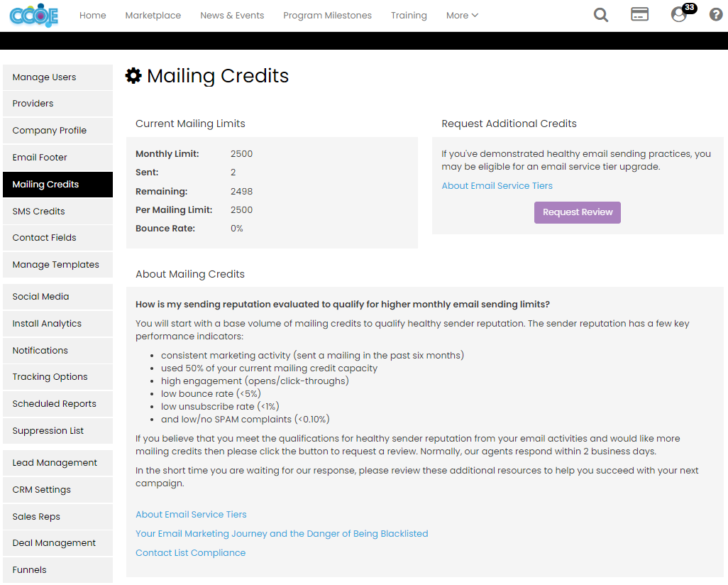Screen dimensions: 728x585
Task: Open the Training section from top navigation
Action: tap(409, 15)
